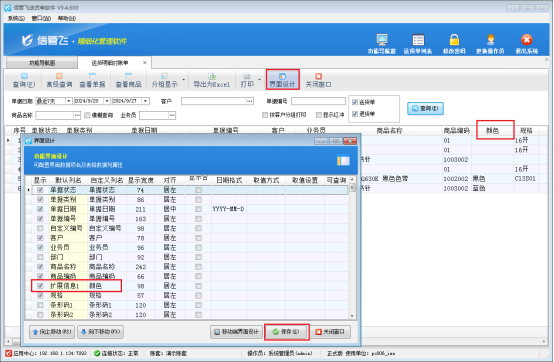Click the 保存 button in dialog
The height and width of the screenshot is (362, 554).
(x=287, y=332)
